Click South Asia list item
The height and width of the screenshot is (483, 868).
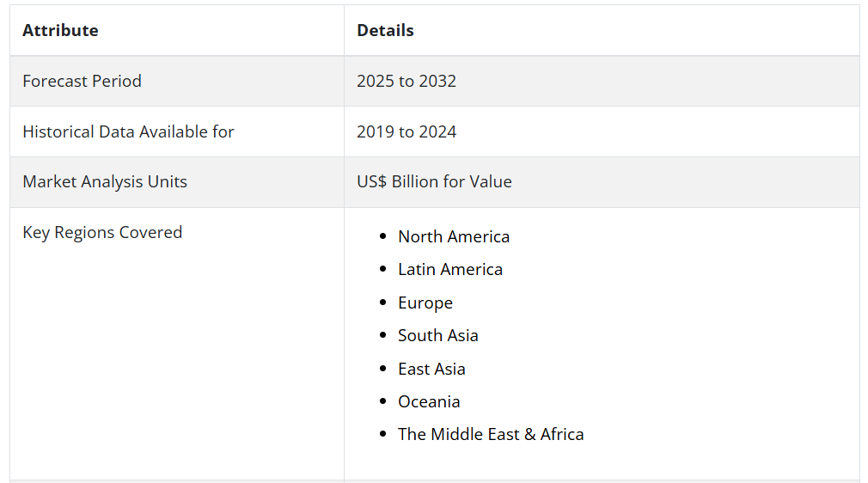tap(438, 336)
